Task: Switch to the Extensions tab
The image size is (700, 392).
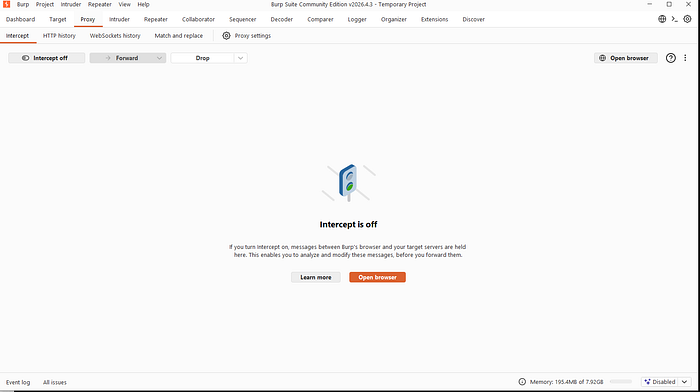Action: point(434,19)
